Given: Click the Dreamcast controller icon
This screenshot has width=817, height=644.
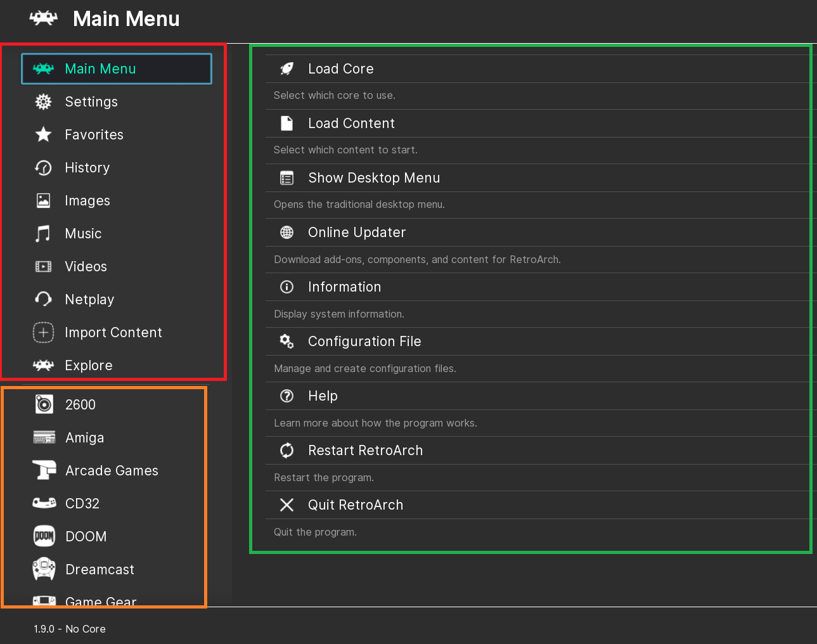Looking at the screenshot, I should point(44,569).
